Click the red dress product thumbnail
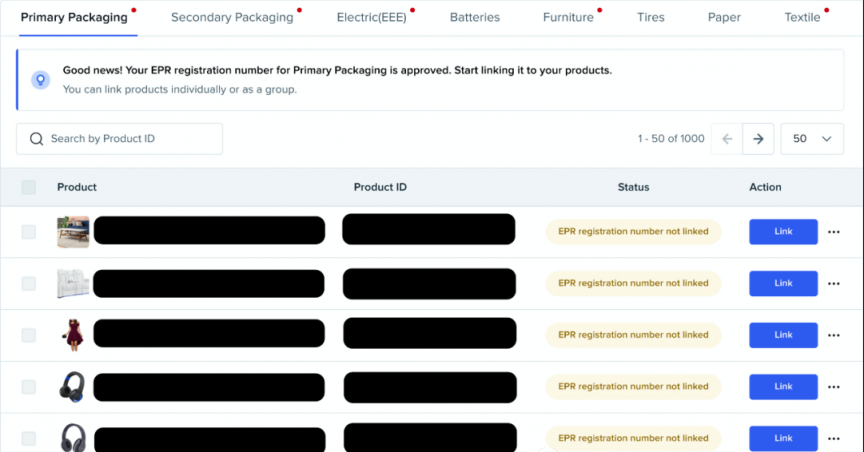This screenshot has width=864, height=452. point(73,335)
